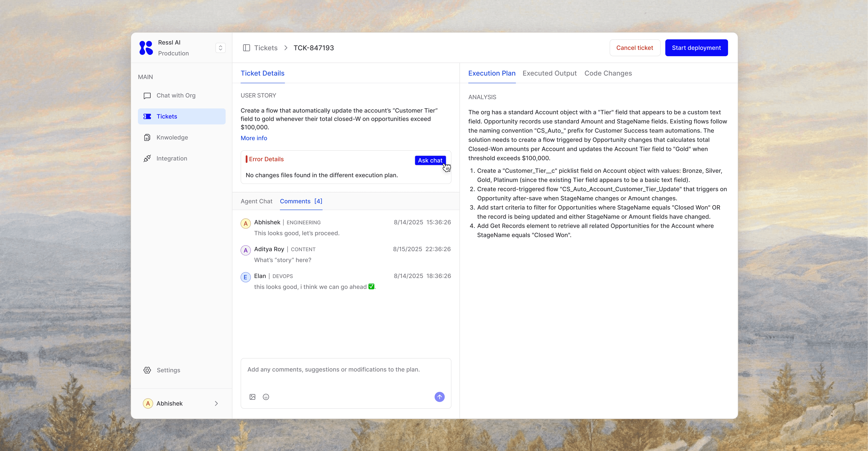Image resolution: width=868 pixels, height=451 pixels.
Task: Click the Knowledge document icon in sidebar
Action: pyautogui.click(x=147, y=138)
